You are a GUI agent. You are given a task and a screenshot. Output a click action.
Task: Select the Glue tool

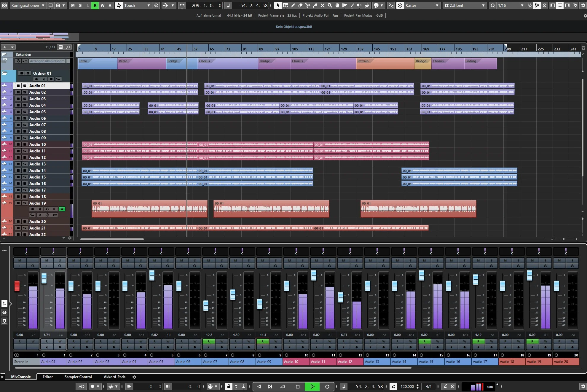tap(315, 5)
